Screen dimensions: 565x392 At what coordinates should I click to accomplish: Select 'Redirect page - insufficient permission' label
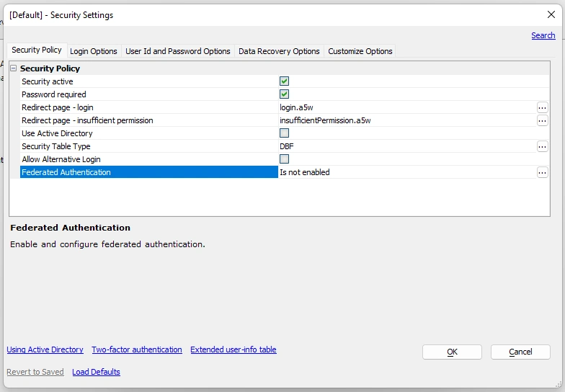click(87, 120)
